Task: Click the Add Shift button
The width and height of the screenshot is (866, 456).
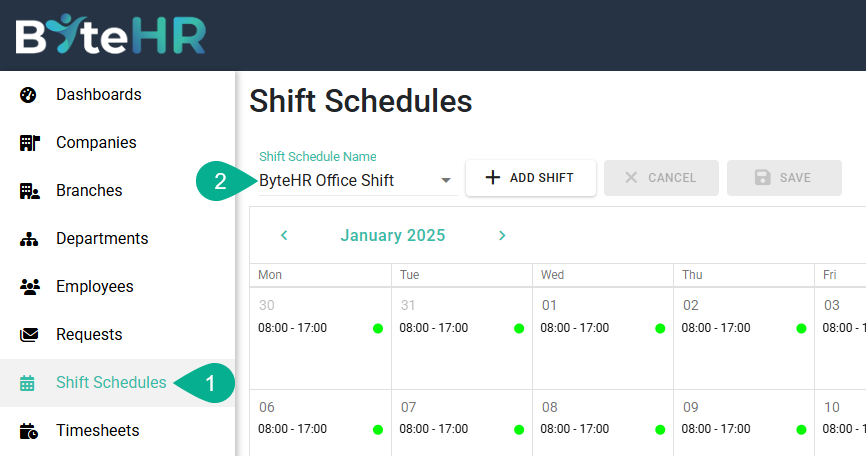Action: (531, 178)
